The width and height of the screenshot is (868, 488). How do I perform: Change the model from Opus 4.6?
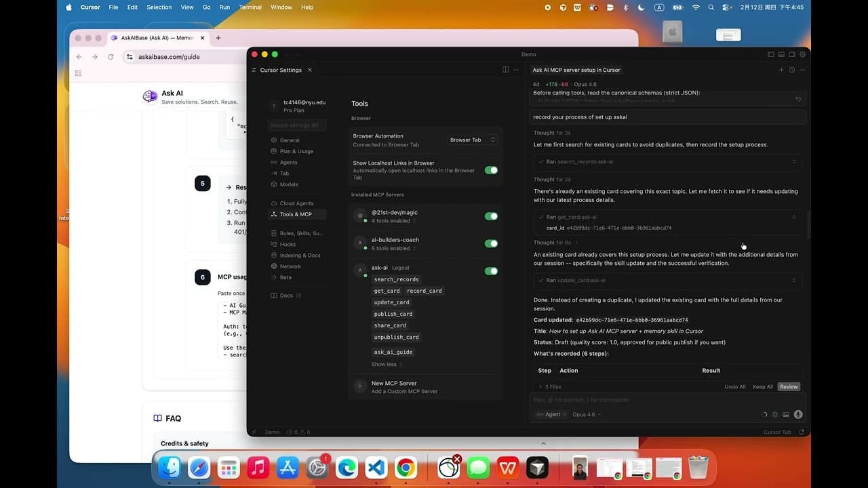(586, 414)
